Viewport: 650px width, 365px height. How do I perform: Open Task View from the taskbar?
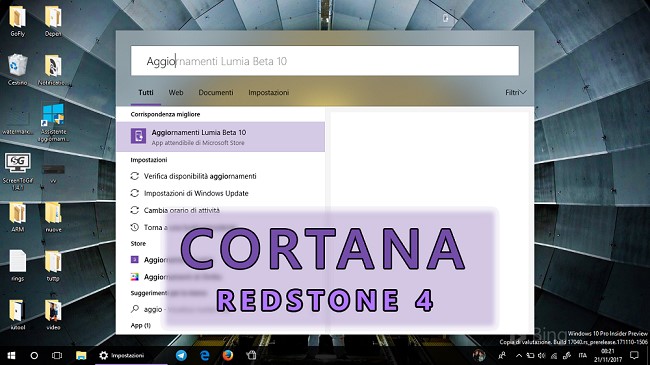click(57, 355)
